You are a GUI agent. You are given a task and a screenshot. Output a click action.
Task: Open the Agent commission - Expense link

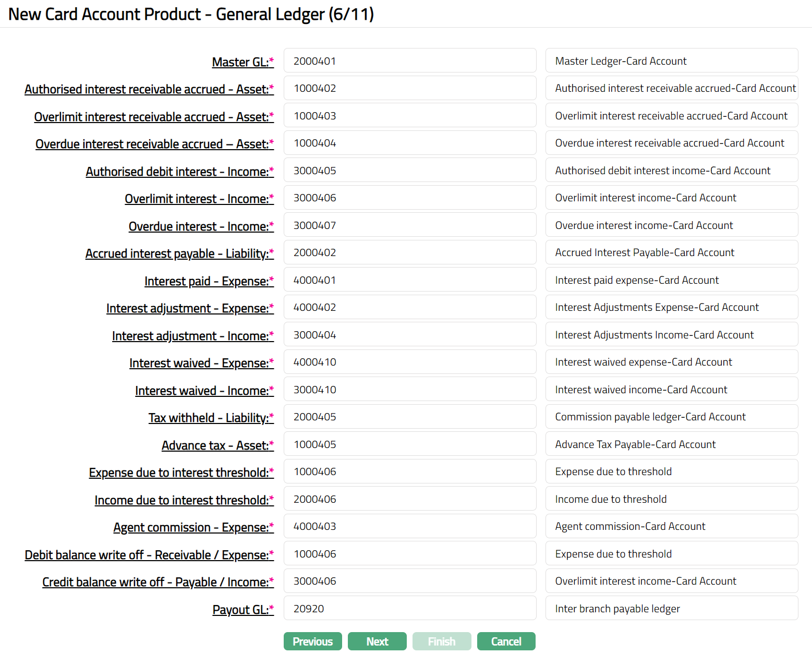pyautogui.click(x=191, y=527)
